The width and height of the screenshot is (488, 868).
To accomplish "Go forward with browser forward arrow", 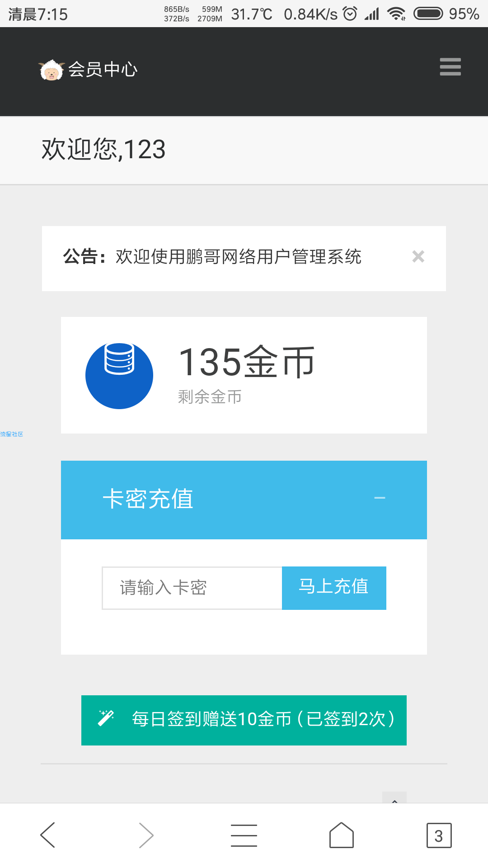I will (x=145, y=835).
